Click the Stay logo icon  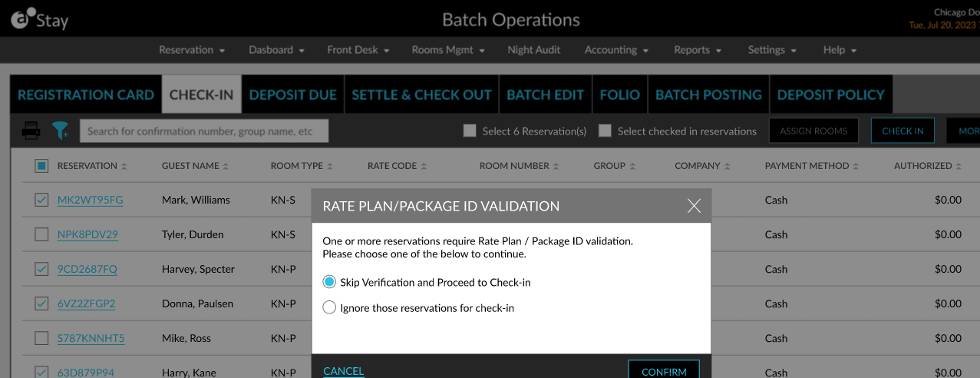pos(22,19)
